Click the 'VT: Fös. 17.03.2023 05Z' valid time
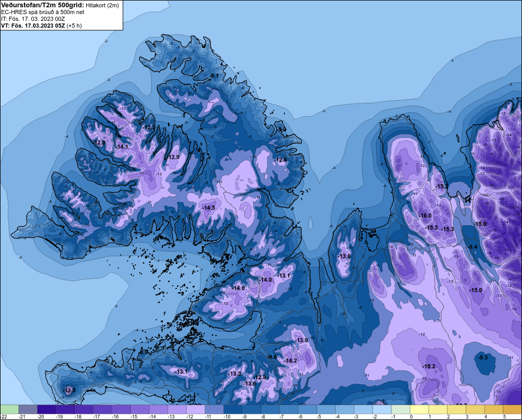 [33, 26]
